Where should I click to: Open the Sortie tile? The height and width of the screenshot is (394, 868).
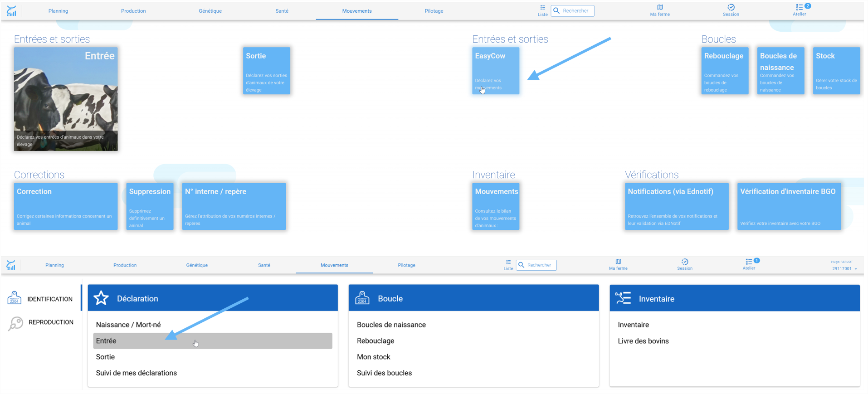coord(267,71)
